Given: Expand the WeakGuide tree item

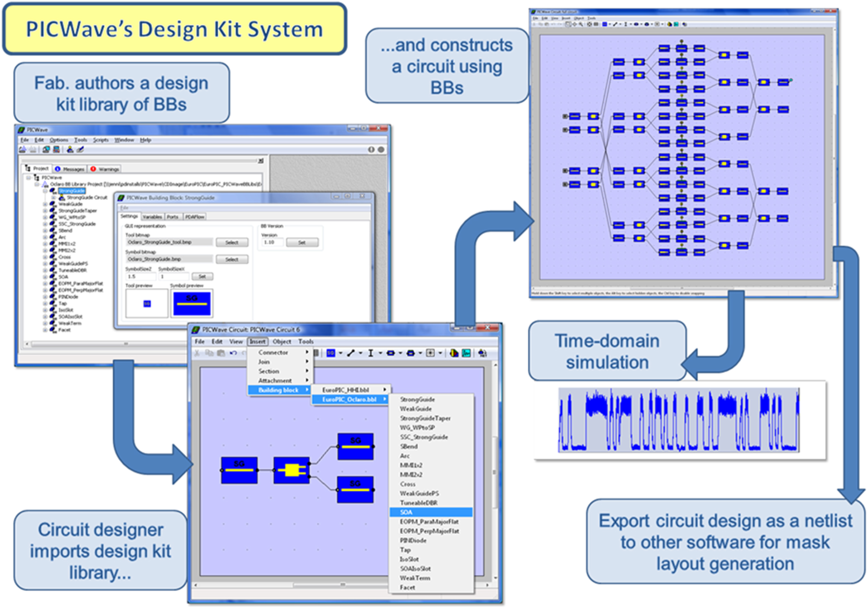Looking at the screenshot, I should [45, 204].
